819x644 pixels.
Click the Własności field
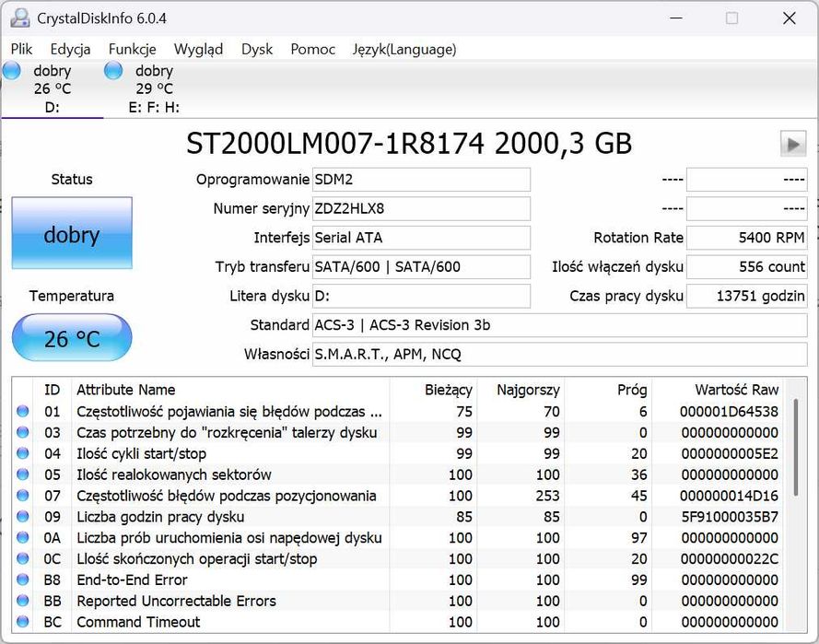(559, 355)
